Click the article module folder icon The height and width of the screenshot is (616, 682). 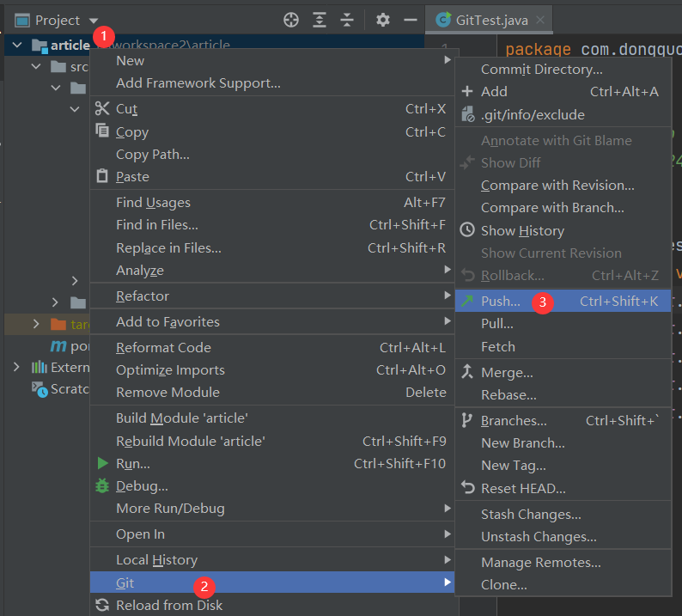coord(40,46)
